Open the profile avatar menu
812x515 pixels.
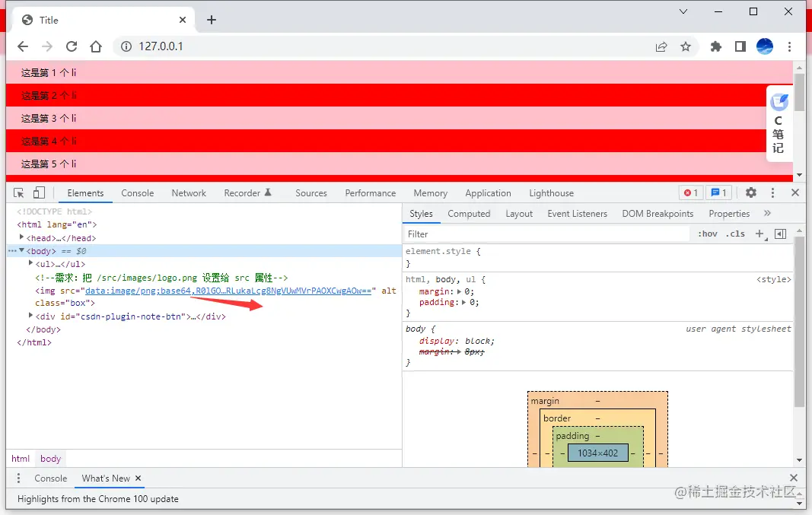pos(764,46)
